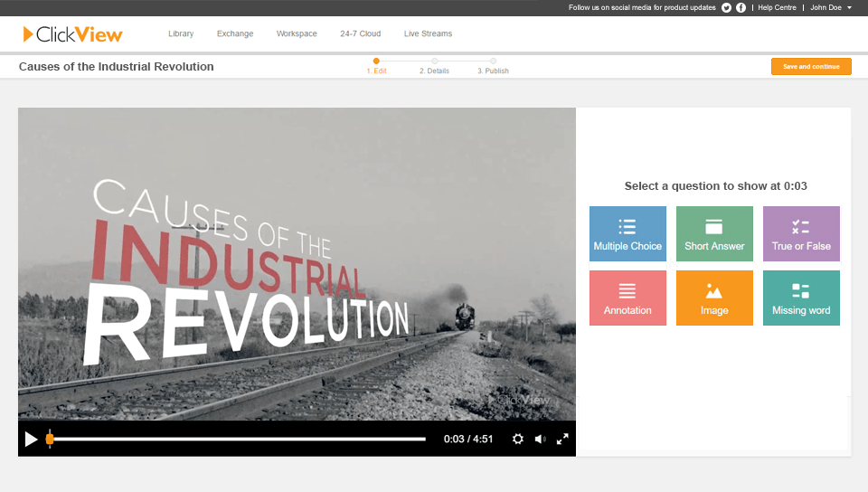Viewport: 868px width, 492px height.
Task: Open the Twitter social media link
Action: tap(726, 7)
